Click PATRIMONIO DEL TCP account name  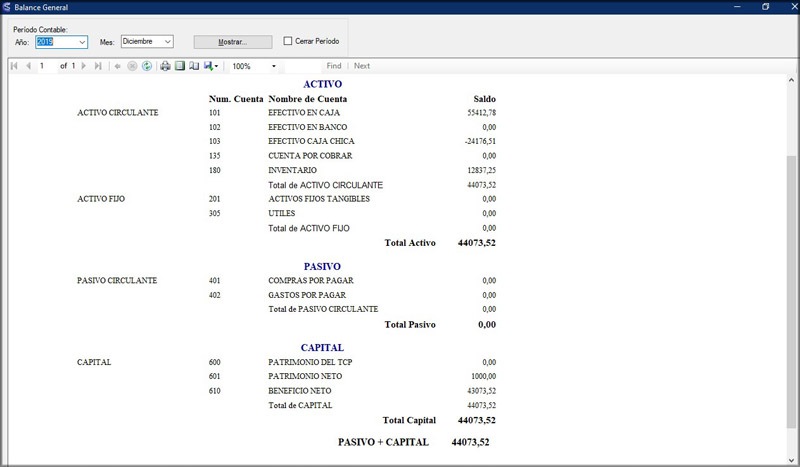point(310,362)
